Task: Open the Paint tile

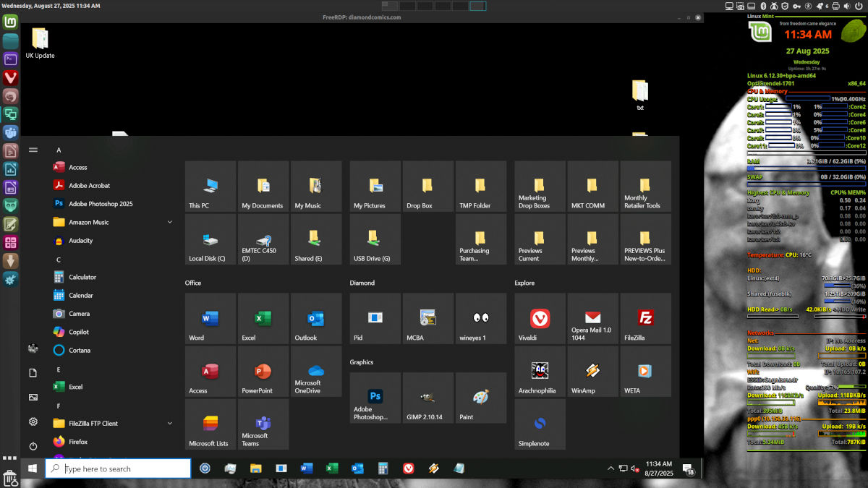Action: point(481,398)
